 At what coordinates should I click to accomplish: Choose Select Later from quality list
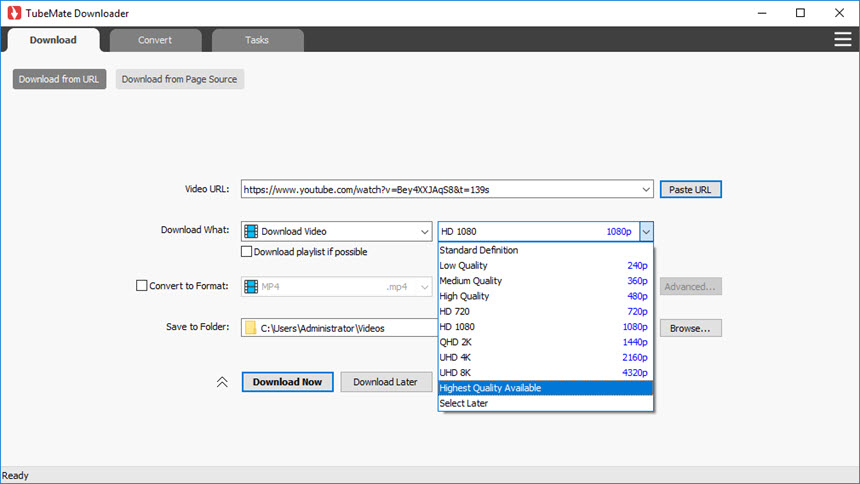[x=545, y=403]
